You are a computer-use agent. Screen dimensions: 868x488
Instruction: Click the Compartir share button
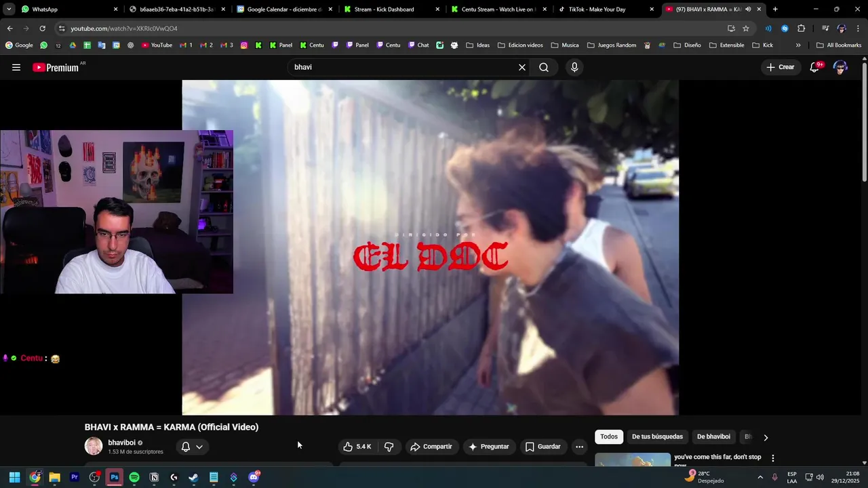(431, 447)
